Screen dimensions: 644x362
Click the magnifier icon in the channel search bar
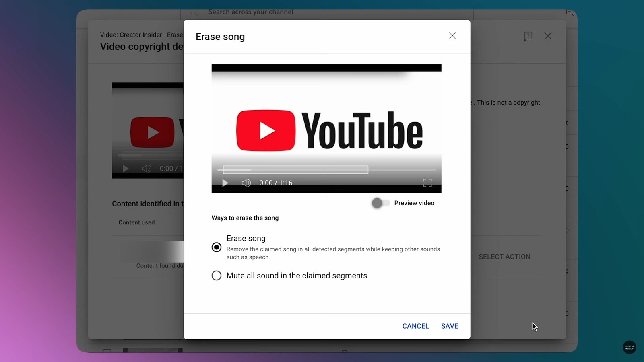coord(194,12)
